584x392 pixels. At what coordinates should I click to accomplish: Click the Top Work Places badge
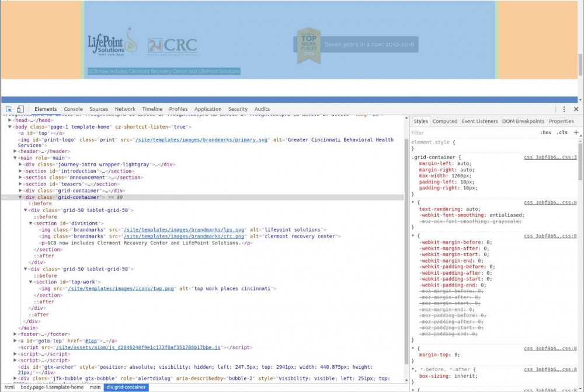[x=308, y=45]
